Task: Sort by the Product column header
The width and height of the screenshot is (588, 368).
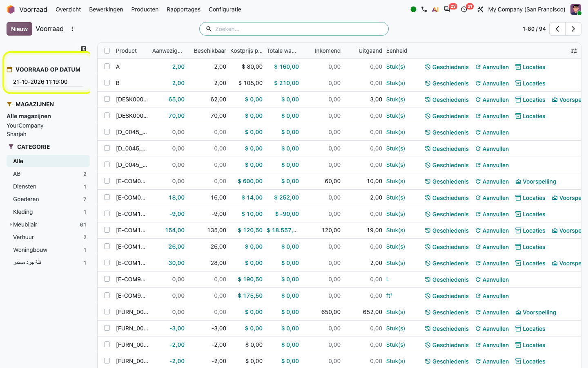Action: click(x=126, y=51)
